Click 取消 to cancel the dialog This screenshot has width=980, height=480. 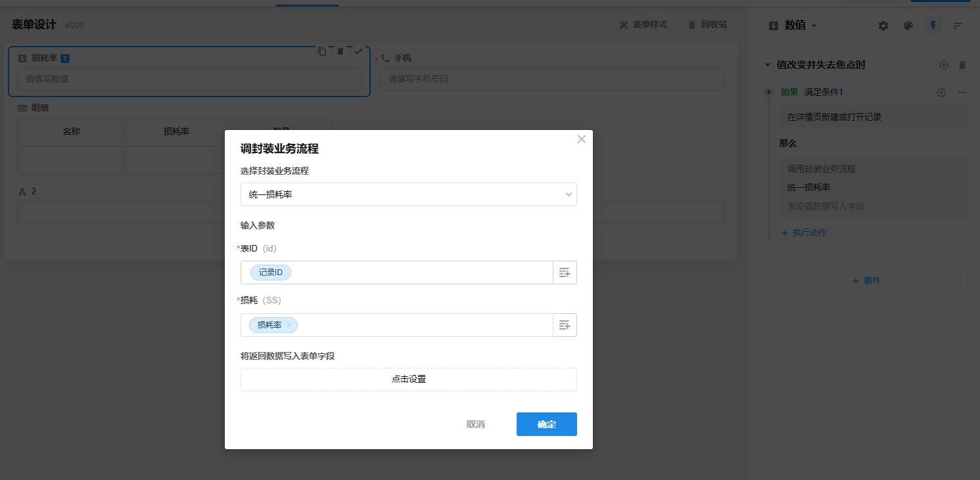point(476,424)
